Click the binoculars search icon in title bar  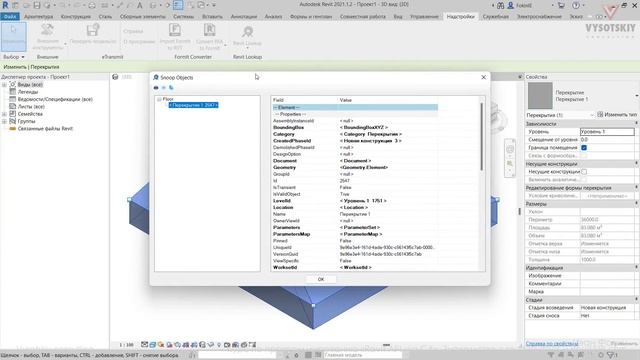pos(500,5)
